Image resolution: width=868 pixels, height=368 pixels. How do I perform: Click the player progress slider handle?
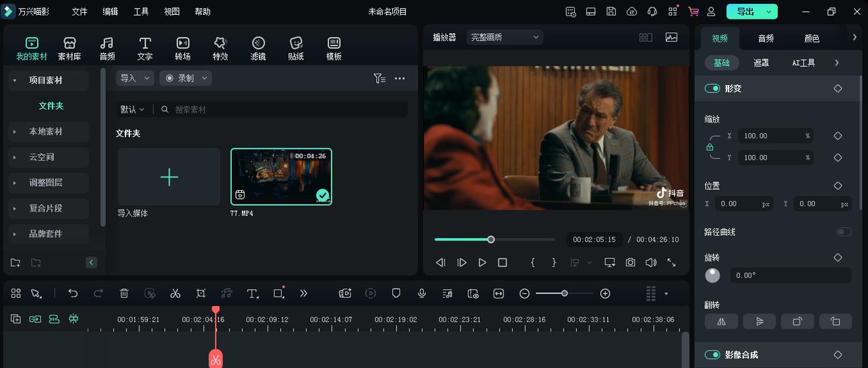coord(491,239)
